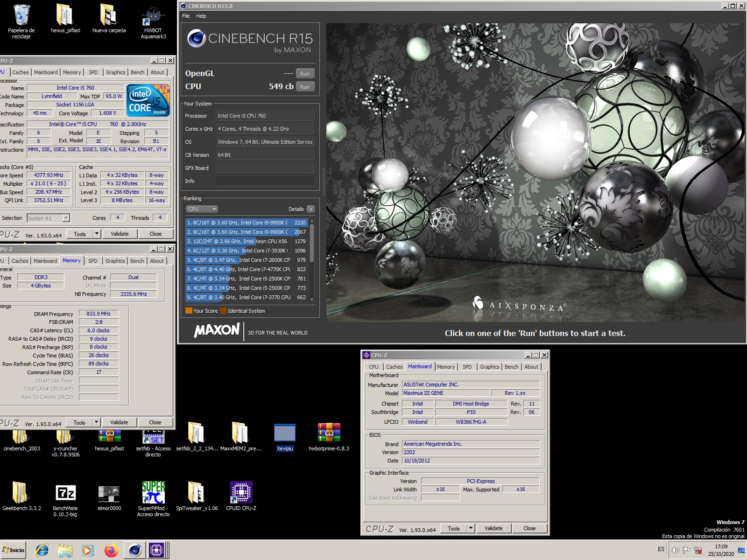Open the Geekbench 3.3.2 folder

pos(21,496)
